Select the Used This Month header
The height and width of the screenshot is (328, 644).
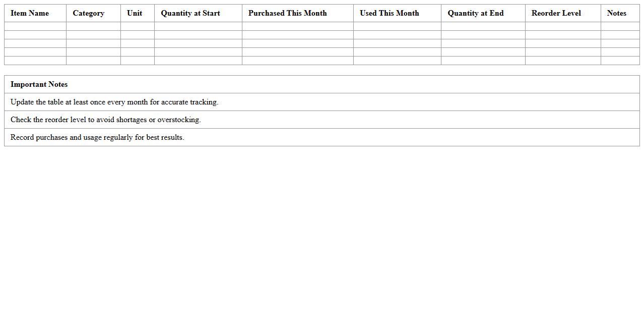coord(389,13)
